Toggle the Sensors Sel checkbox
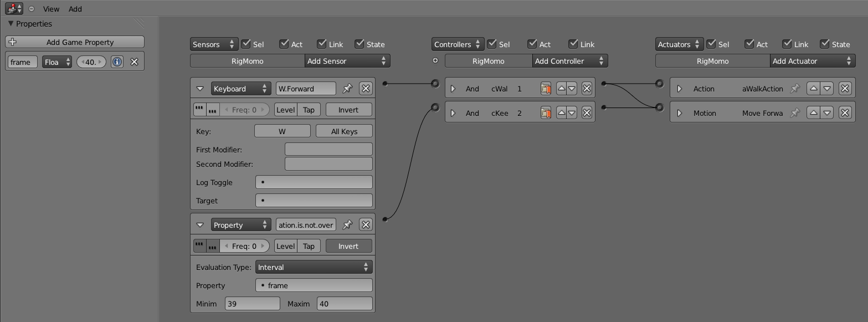 tap(245, 44)
